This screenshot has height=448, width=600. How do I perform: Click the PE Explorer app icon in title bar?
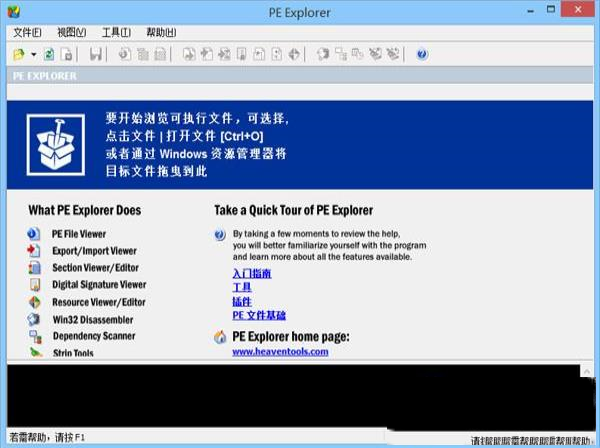[x=14, y=11]
